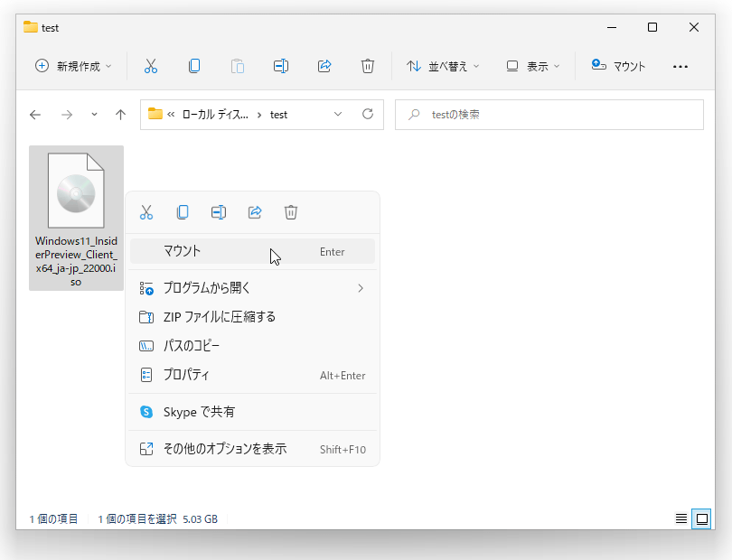
Task: Expand the address bar history dropdown
Action: click(338, 115)
